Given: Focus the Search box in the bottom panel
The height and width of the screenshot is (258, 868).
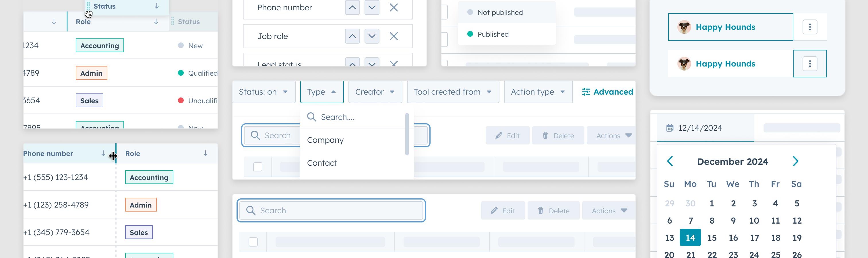Looking at the screenshot, I should point(331,211).
